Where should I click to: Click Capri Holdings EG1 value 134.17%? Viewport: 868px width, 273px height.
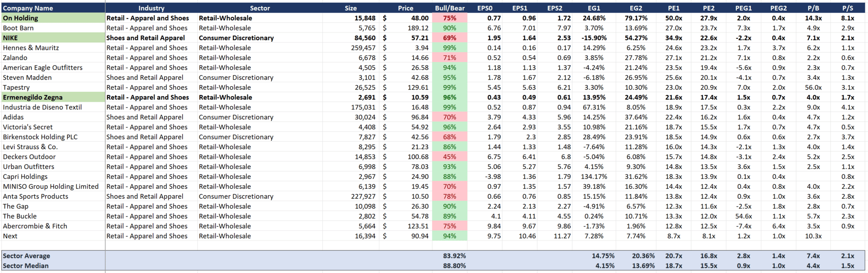tap(594, 177)
